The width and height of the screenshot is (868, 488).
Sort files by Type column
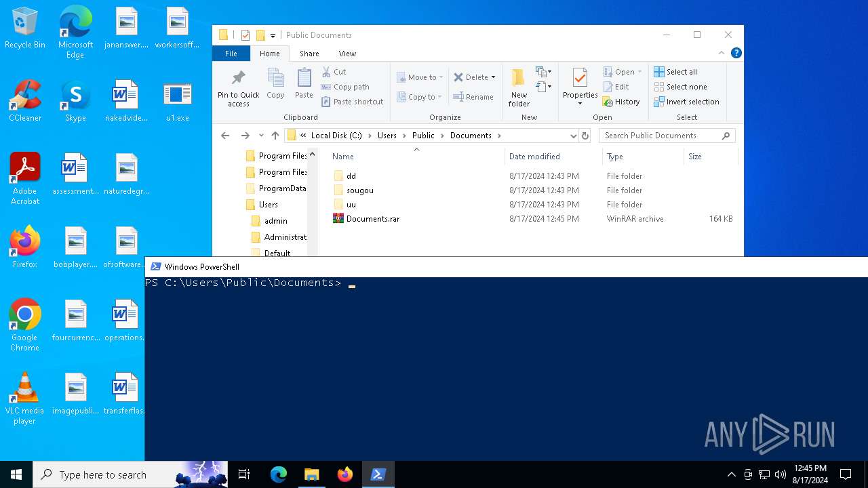(x=643, y=157)
